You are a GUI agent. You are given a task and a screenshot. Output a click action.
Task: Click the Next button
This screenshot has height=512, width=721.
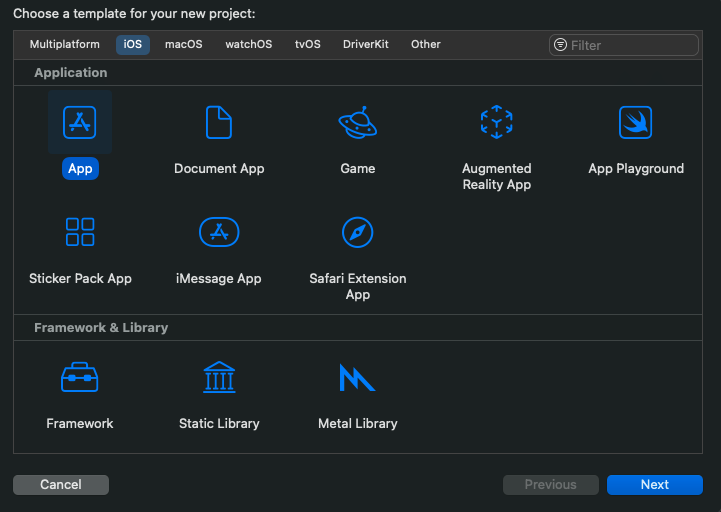(655, 485)
